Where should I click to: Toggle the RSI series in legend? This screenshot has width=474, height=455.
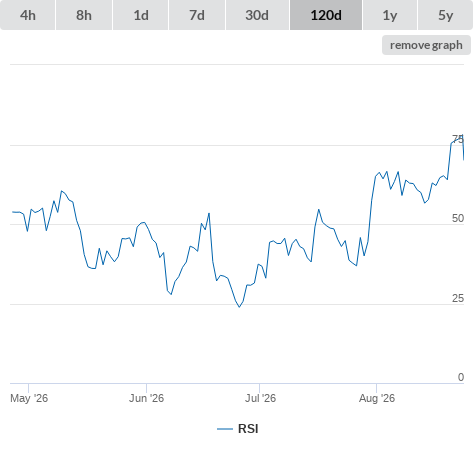point(248,429)
